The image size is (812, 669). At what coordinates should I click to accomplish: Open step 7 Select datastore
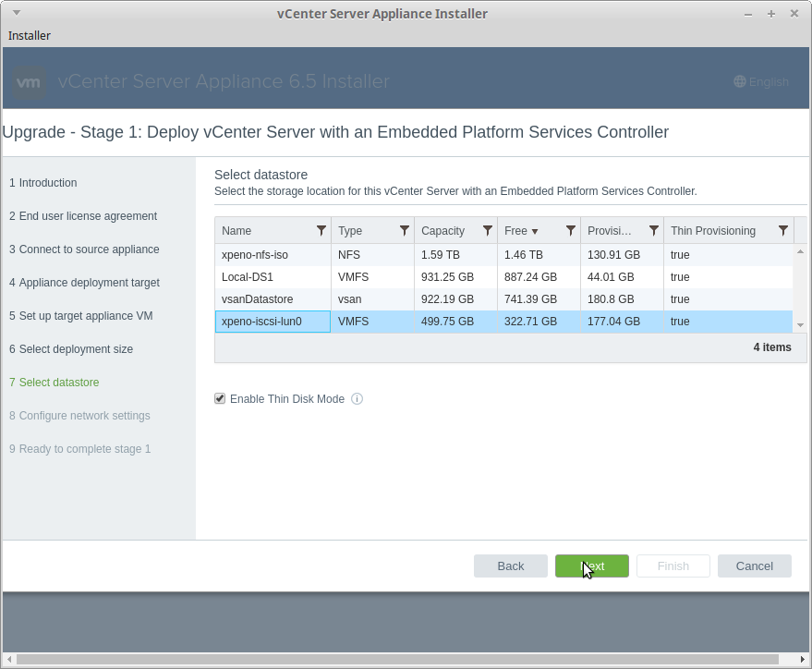pyautogui.click(x=54, y=383)
